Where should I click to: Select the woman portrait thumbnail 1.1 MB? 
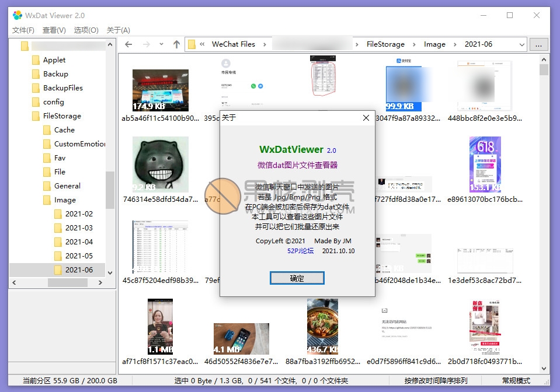click(x=161, y=327)
